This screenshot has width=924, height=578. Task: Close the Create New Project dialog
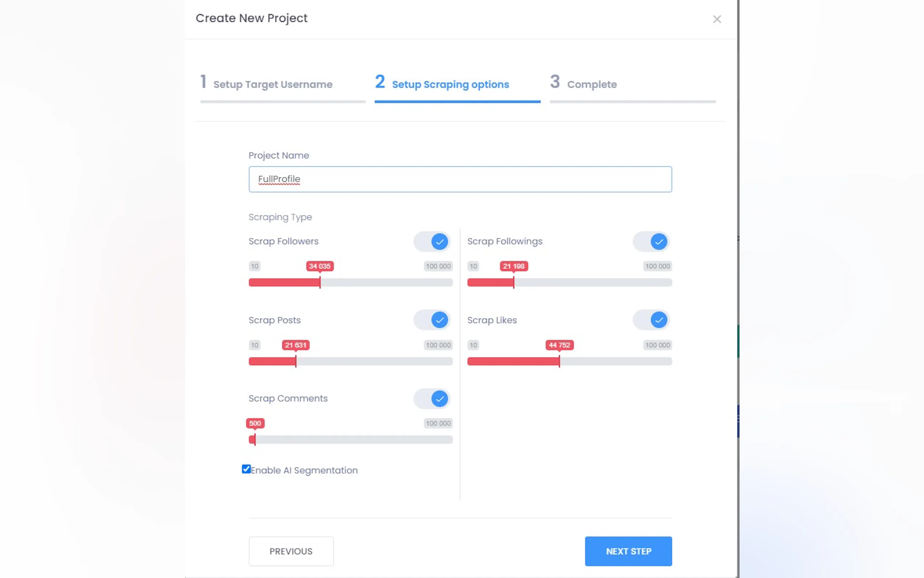coord(717,19)
